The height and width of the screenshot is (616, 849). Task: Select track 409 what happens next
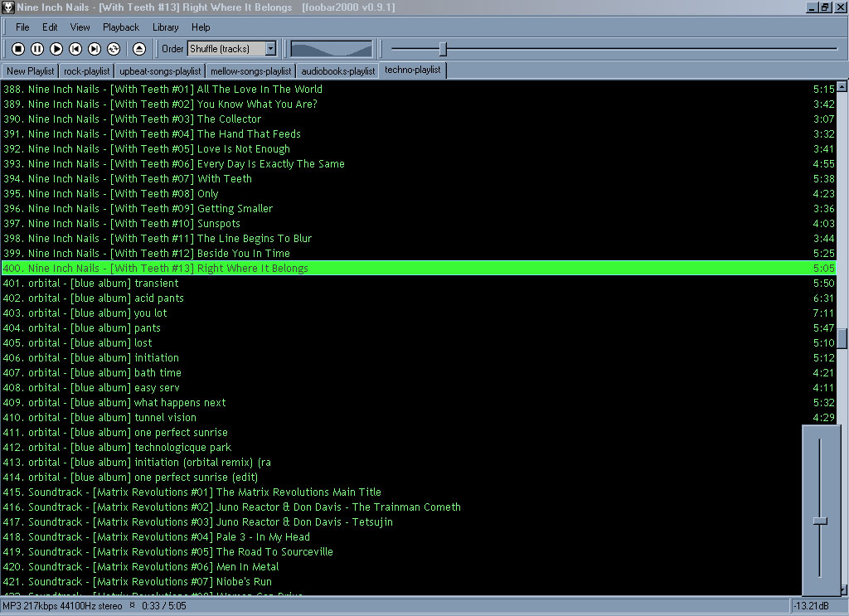418,403
